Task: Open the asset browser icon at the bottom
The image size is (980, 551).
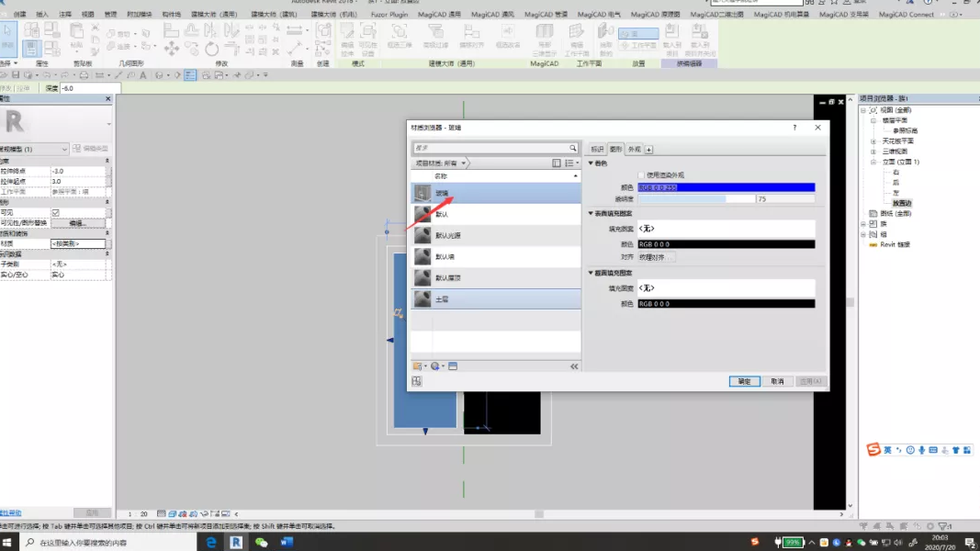Action: pos(453,366)
